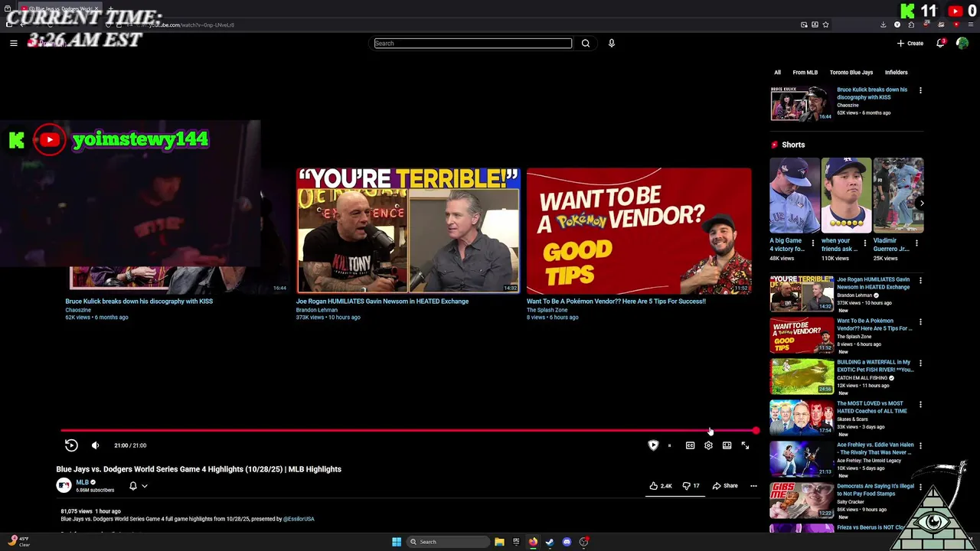Image resolution: width=980 pixels, height=551 pixels.
Task: Mute the video with the speaker icon
Action: click(95, 445)
